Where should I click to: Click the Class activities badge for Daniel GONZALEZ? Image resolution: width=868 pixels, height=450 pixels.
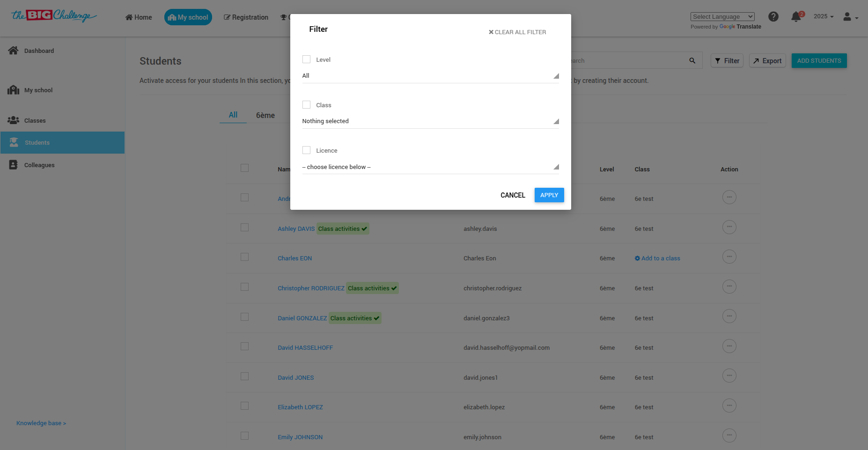[x=355, y=318]
